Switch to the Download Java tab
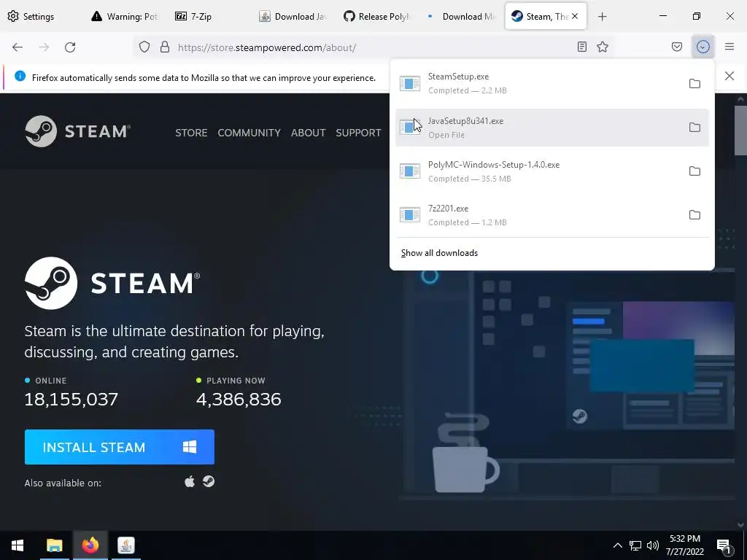 293,16
